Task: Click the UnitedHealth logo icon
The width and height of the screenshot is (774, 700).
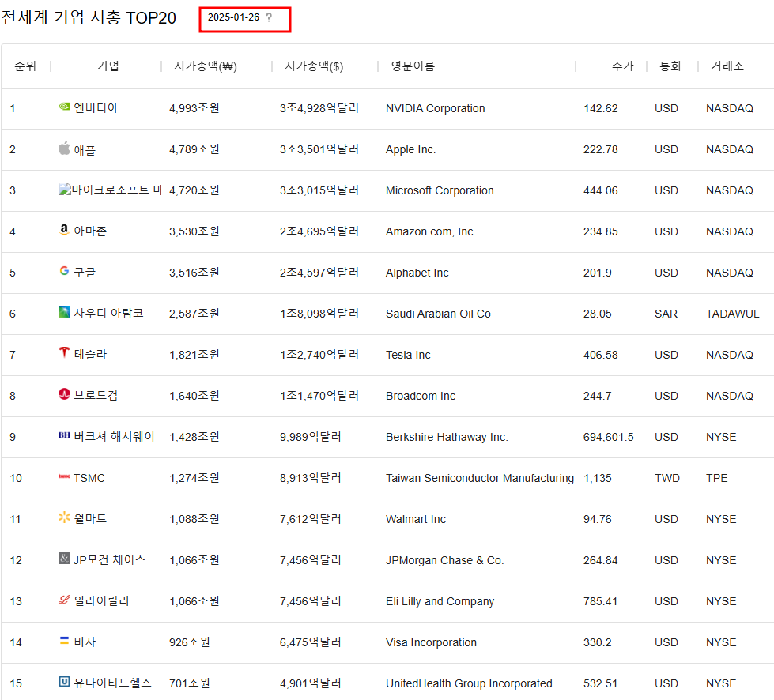Action: coord(64,681)
